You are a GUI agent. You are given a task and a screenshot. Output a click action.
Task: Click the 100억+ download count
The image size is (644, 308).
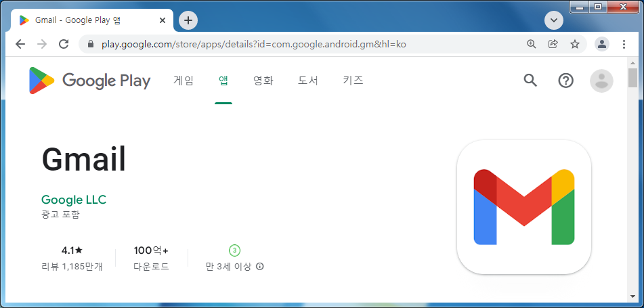[151, 250]
